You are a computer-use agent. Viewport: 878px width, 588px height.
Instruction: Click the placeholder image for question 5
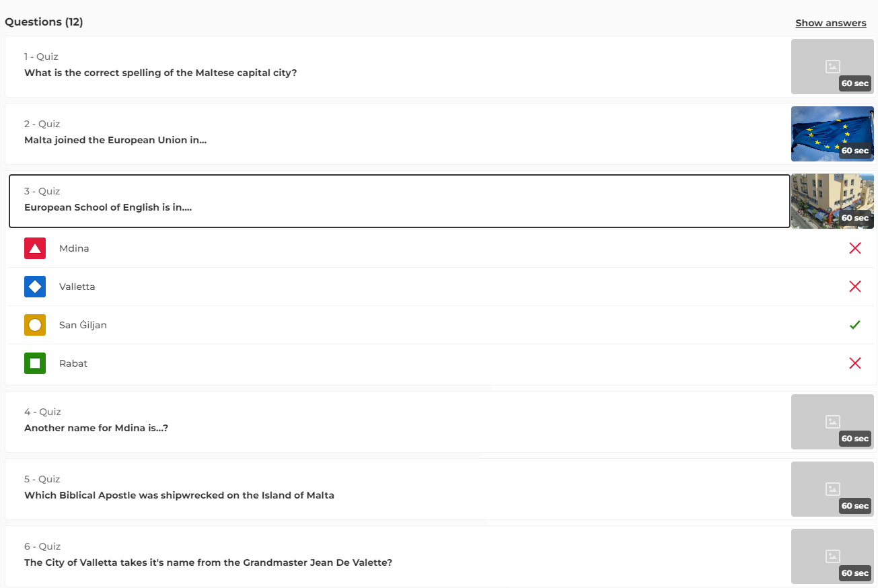coord(832,488)
